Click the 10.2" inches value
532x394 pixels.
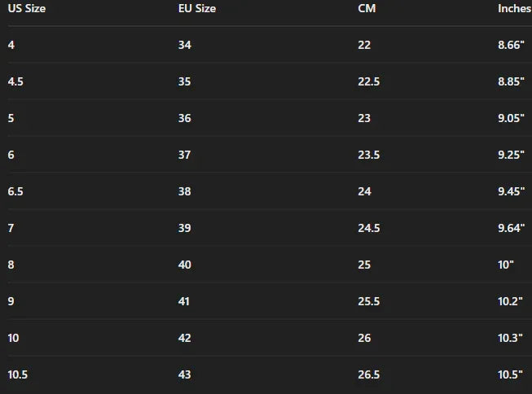[x=511, y=301]
